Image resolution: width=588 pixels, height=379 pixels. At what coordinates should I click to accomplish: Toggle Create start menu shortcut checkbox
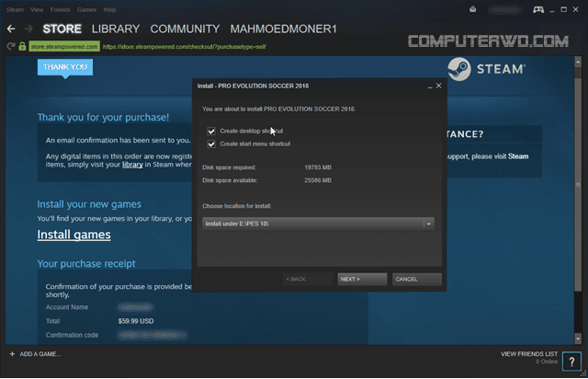coord(211,144)
